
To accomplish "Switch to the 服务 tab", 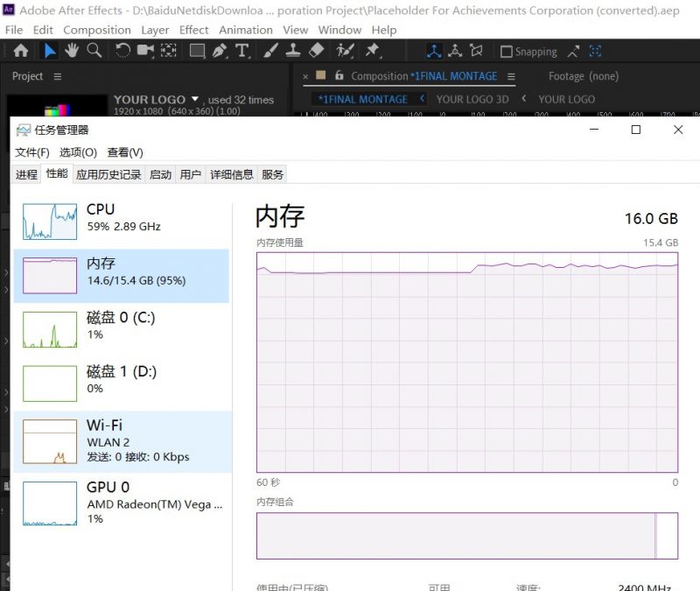I will (272, 174).
